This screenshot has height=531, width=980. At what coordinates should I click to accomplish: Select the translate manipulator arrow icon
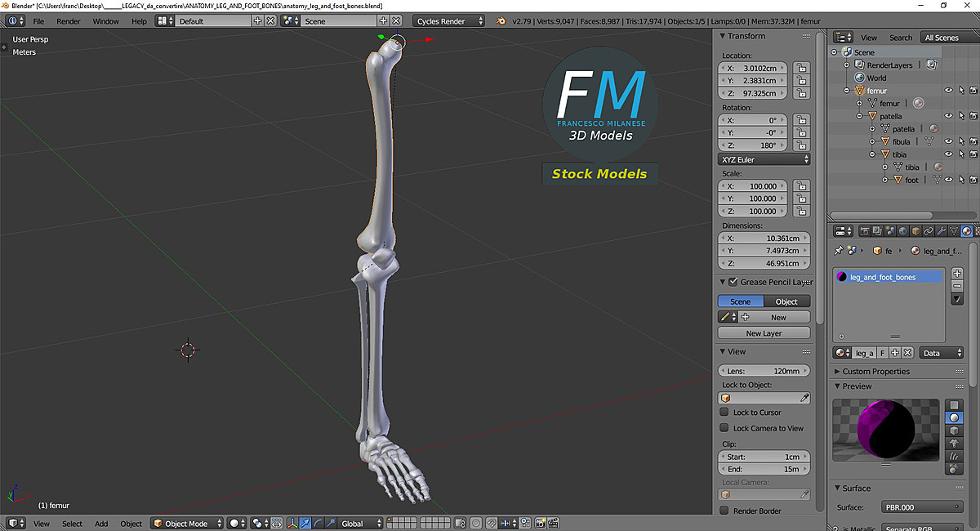pyautogui.click(x=305, y=524)
